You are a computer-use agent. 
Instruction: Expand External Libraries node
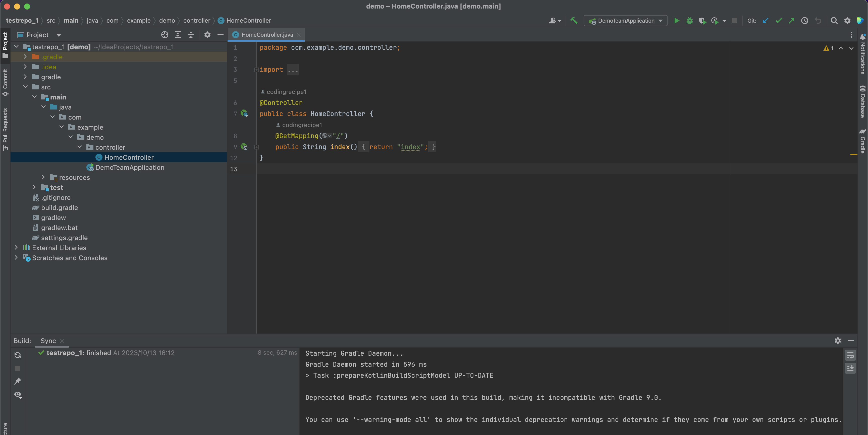pyautogui.click(x=16, y=248)
